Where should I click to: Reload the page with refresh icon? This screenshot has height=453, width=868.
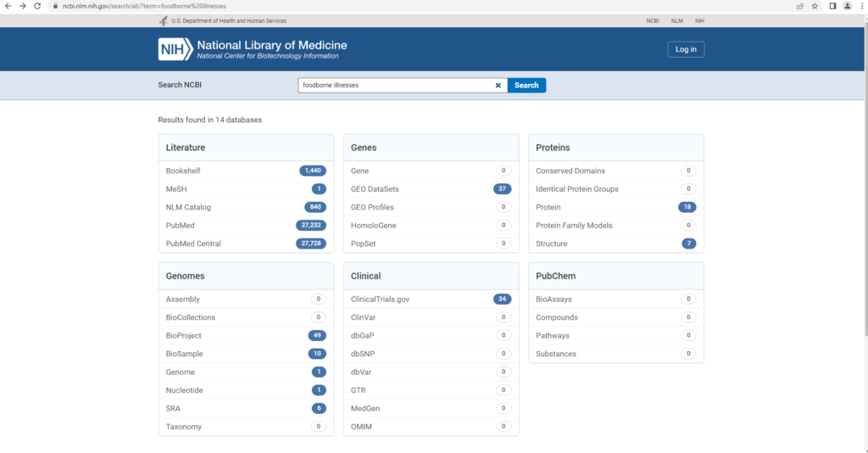37,6
